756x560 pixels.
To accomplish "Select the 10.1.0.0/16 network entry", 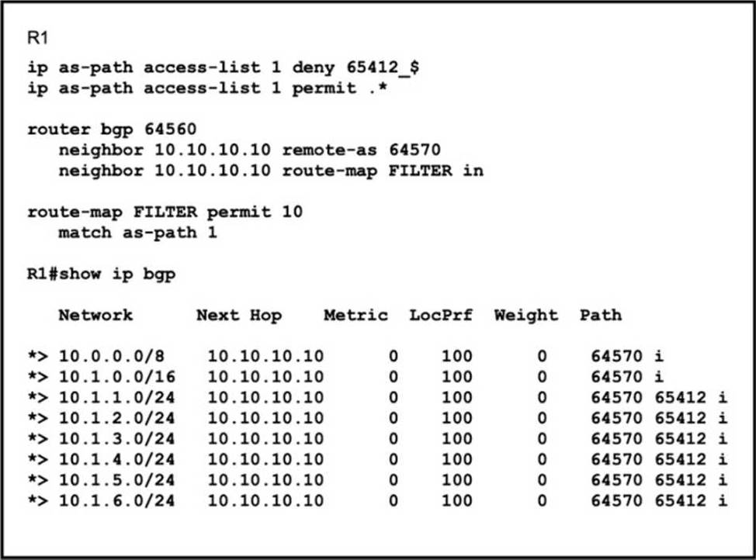I will [x=116, y=377].
